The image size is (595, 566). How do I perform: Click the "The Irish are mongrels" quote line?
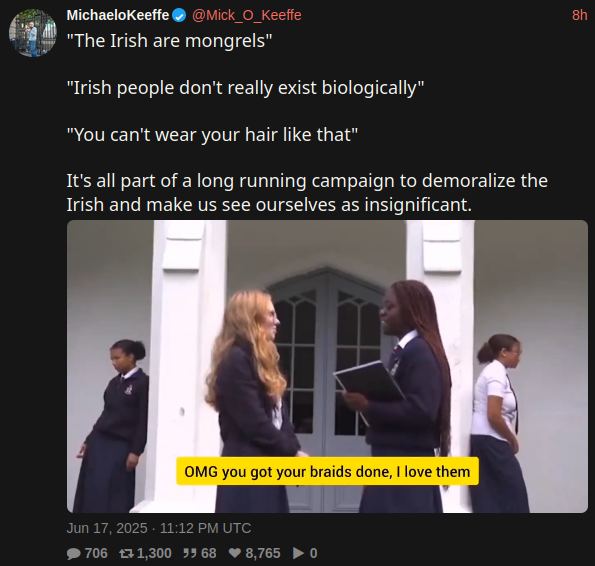point(169,41)
